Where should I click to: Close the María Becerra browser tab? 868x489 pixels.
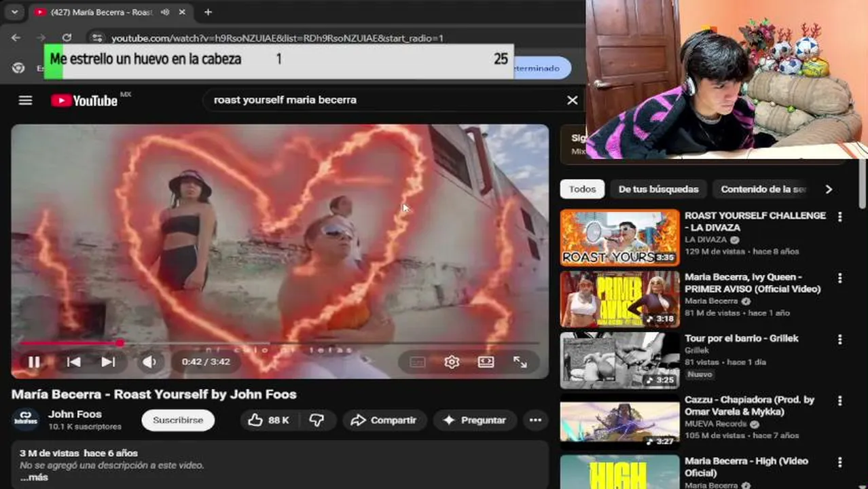182,12
